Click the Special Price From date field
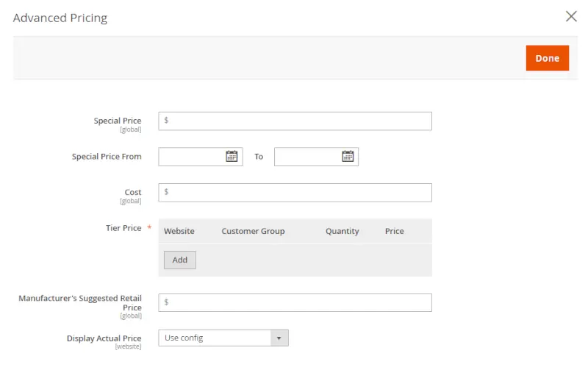588x370 pixels. tap(191, 156)
